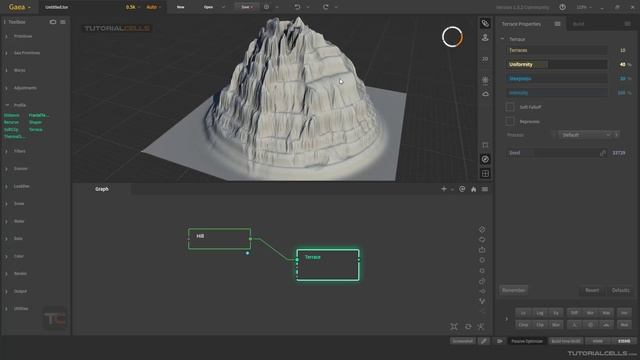Click the help icon beside version text

coord(562,7)
